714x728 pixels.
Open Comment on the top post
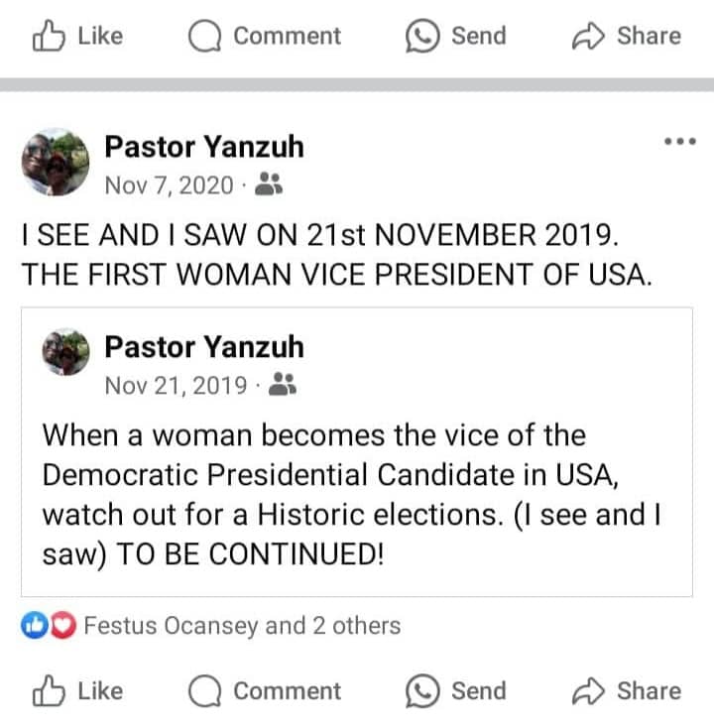pyautogui.click(x=265, y=36)
